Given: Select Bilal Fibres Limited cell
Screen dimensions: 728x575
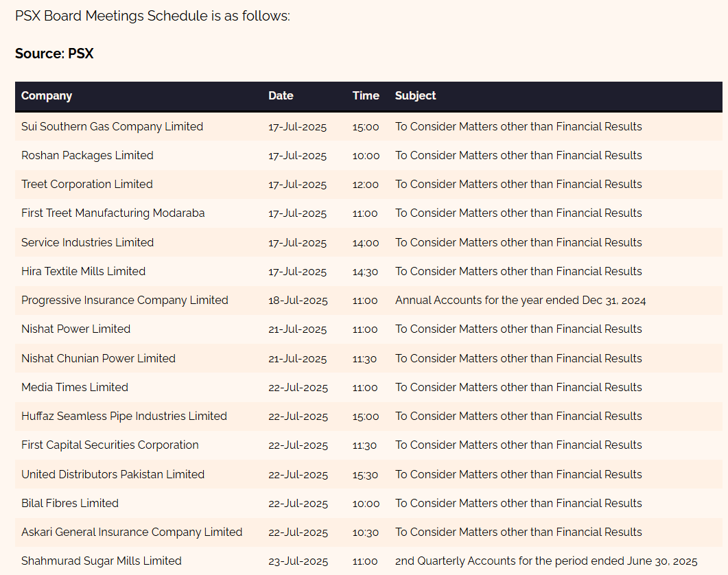Looking at the screenshot, I should pos(69,503).
